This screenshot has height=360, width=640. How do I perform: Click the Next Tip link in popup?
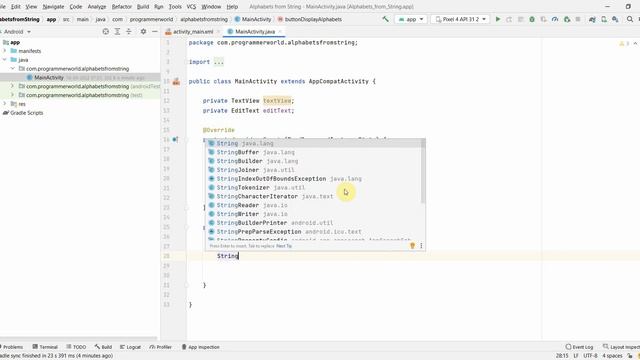pyautogui.click(x=284, y=246)
